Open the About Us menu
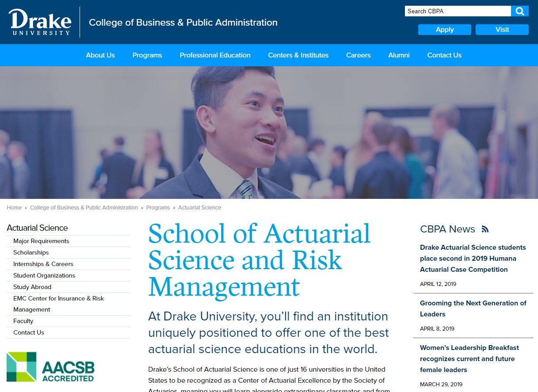Screen dimensions: 538x392 [100, 55]
